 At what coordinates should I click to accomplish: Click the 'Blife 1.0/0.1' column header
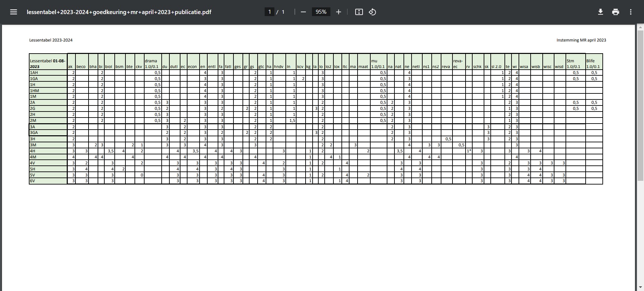tap(594, 62)
